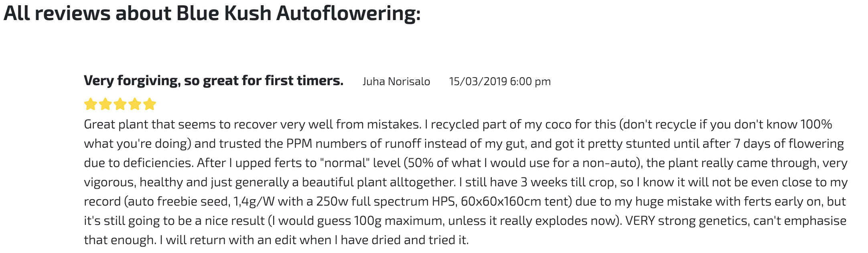868x253 pixels.
Task: Click the fifth yellow rating star
Action: coord(150,104)
